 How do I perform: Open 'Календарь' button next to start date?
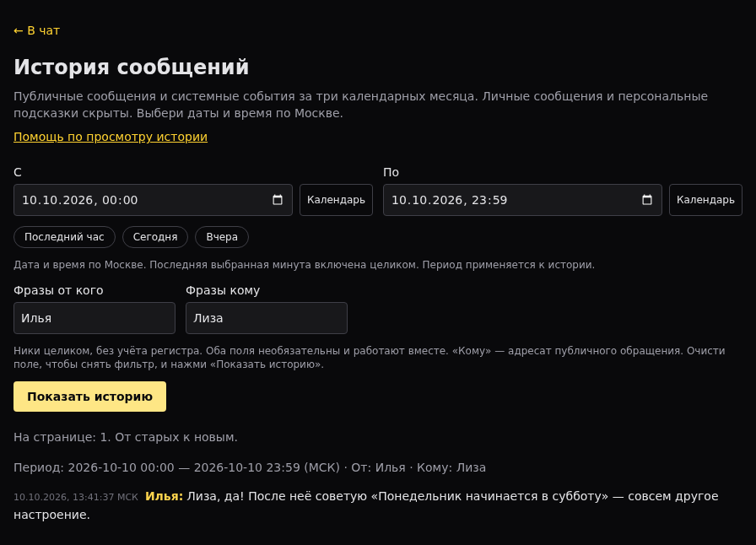coord(336,200)
